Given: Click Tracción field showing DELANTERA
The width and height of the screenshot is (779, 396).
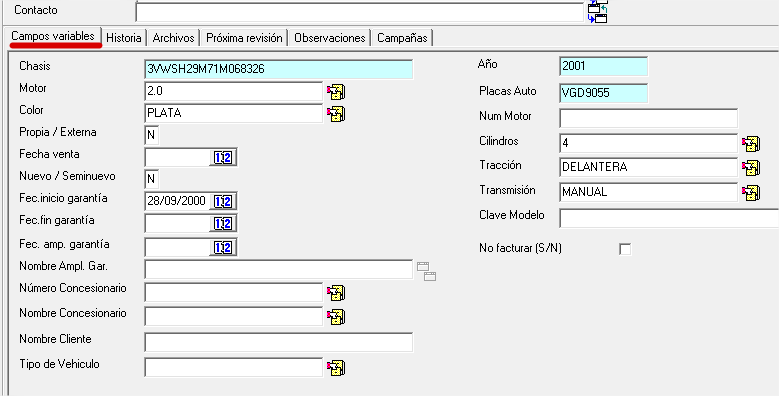Looking at the screenshot, I should click(649, 167).
